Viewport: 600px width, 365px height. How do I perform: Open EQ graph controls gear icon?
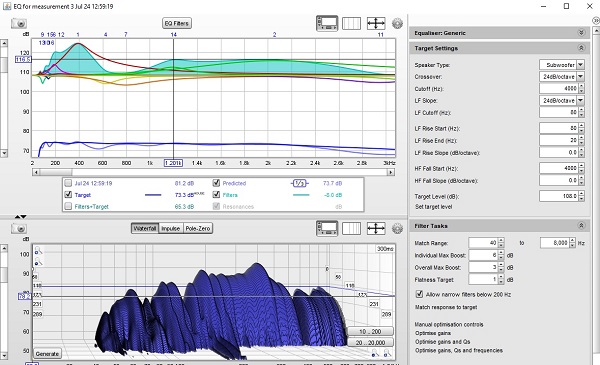click(x=397, y=23)
